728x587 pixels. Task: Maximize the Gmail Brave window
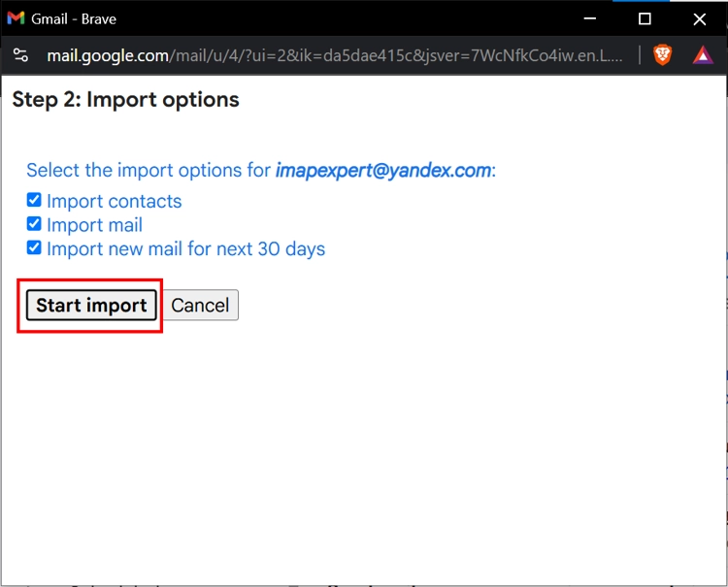pos(645,18)
